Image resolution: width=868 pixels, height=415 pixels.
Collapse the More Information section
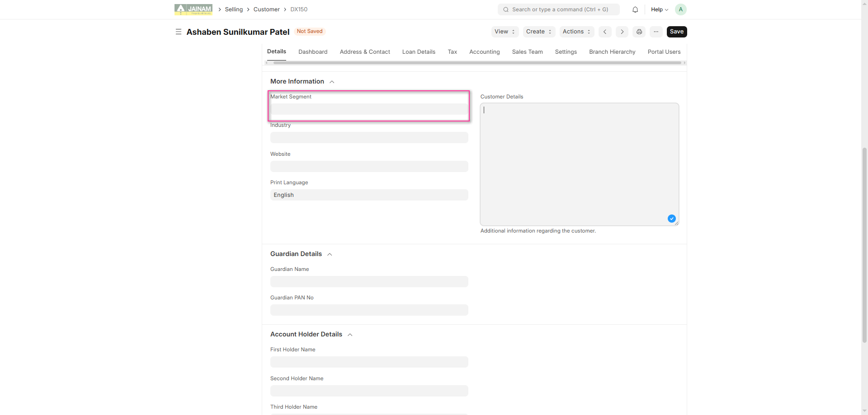(332, 82)
